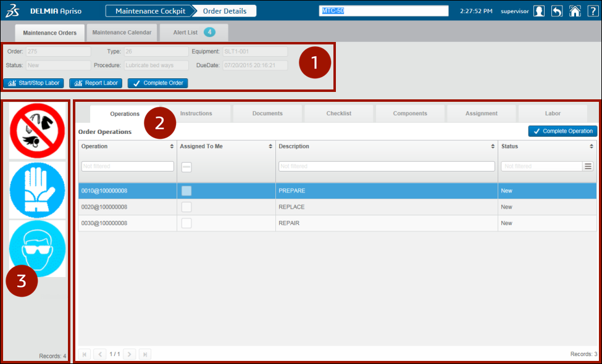Open the Maintenance Calendar tab
This screenshot has width=602, height=364.
[122, 33]
